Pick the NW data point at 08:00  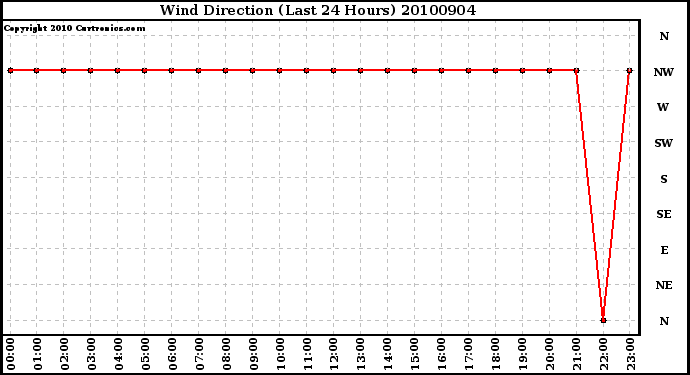(x=225, y=70)
